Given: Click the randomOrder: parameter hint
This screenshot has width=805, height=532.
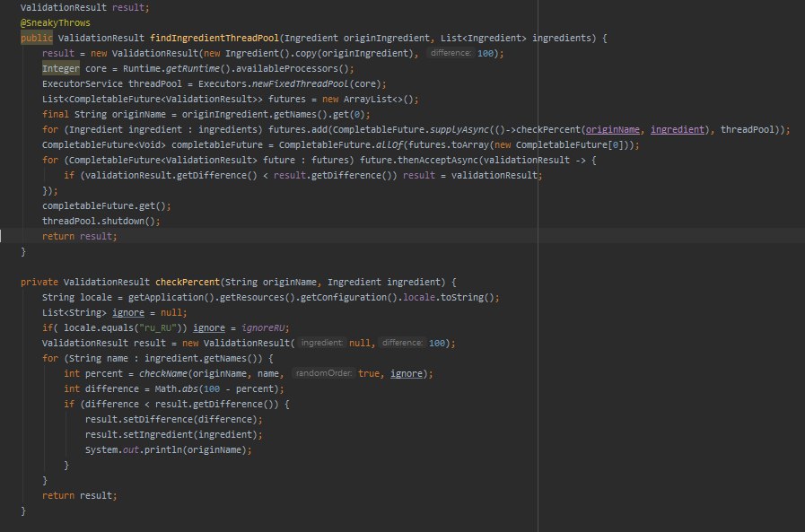Looking at the screenshot, I should 324,373.
